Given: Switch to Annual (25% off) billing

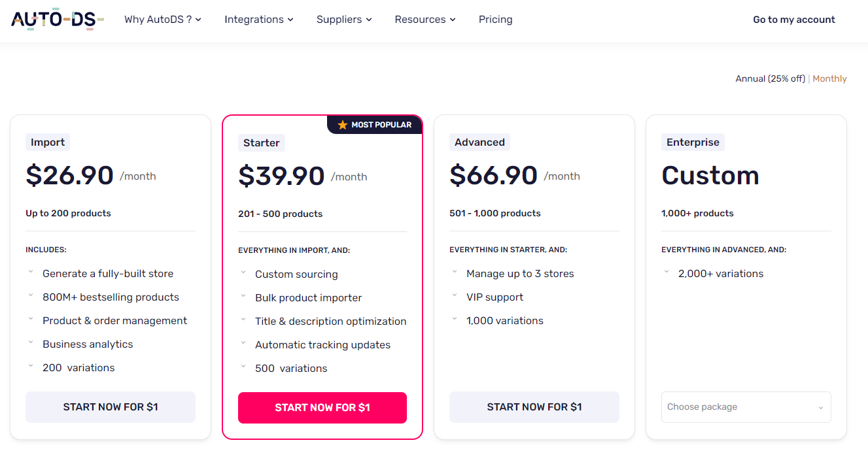Looking at the screenshot, I should 770,78.
